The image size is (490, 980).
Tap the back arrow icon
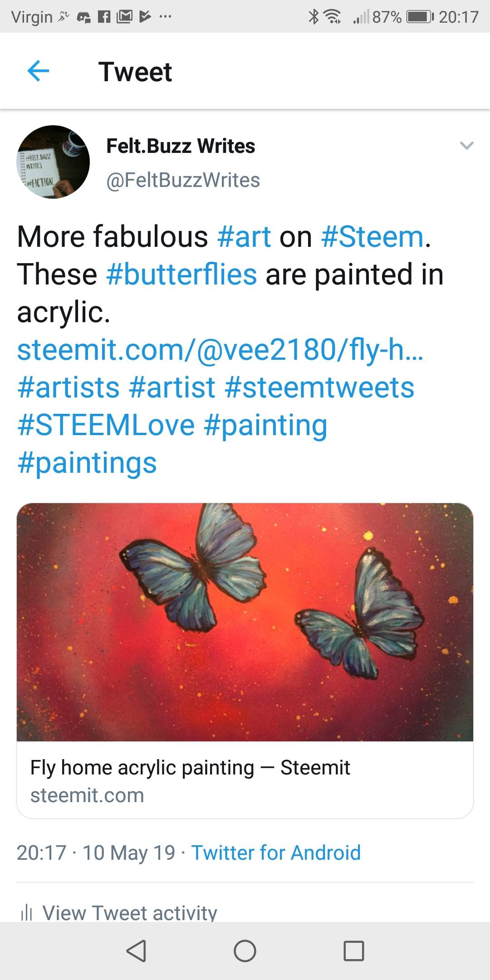[x=38, y=71]
